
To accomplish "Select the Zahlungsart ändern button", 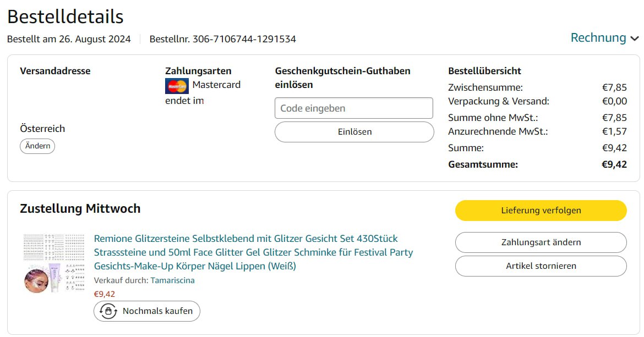I will pos(541,242).
